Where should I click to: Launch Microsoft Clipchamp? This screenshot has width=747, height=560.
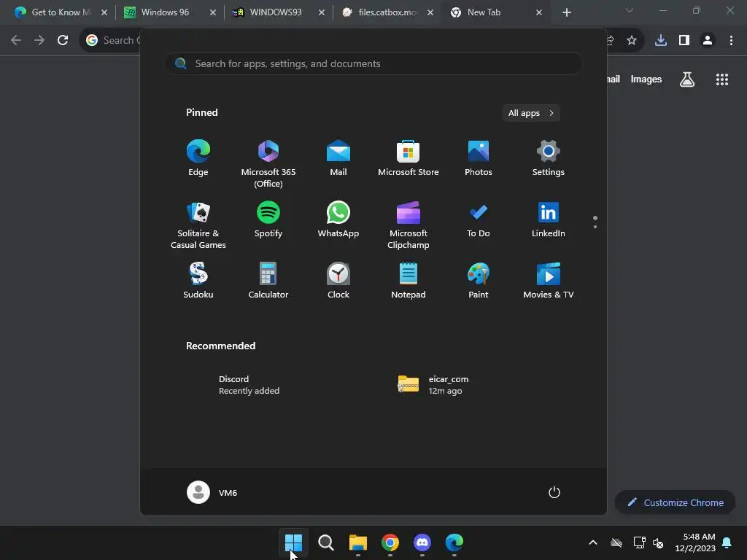coord(409,225)
